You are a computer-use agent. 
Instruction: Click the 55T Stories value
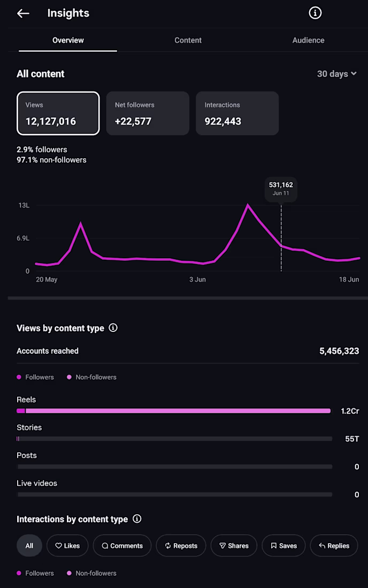352,439
